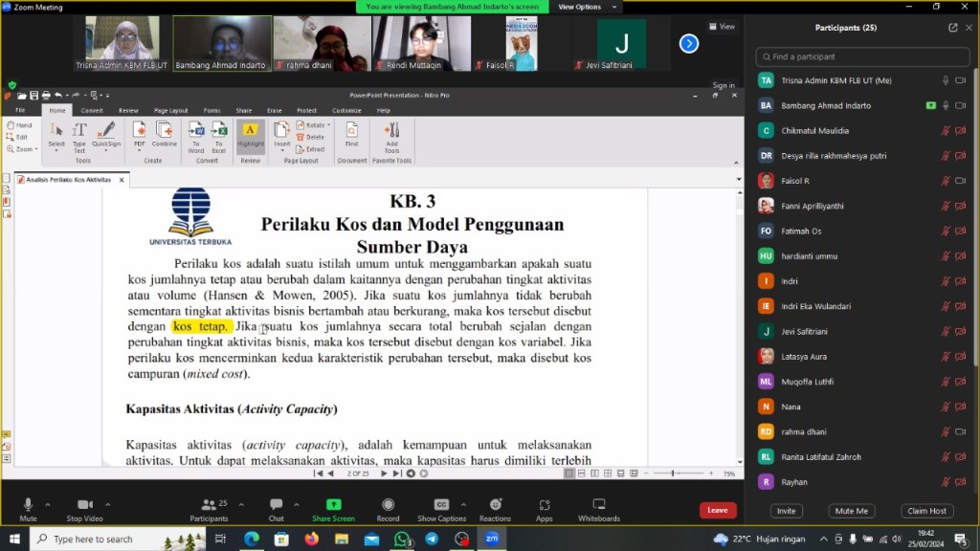Click the Show Captions icon
This screenshot has width=980, height=551.
pyautogui.click(x=441, y=505)
